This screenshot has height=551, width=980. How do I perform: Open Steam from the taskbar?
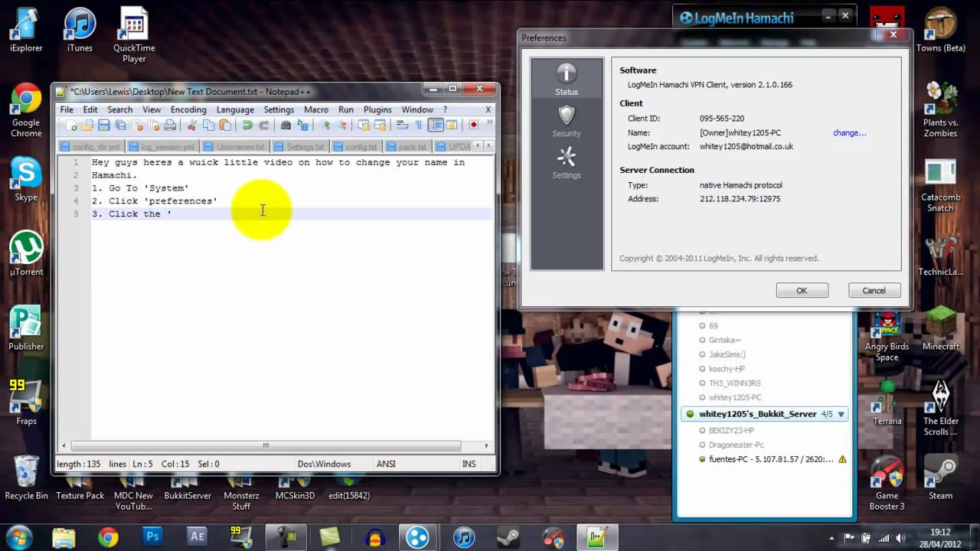(x=508, y=537)
